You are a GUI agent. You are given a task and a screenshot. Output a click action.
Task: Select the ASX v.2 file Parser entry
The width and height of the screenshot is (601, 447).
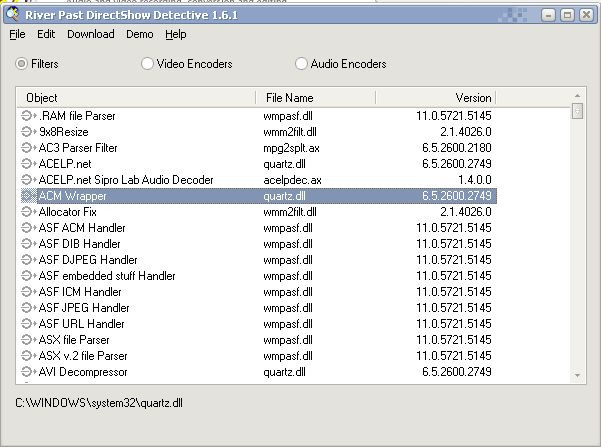coord(257,356)
